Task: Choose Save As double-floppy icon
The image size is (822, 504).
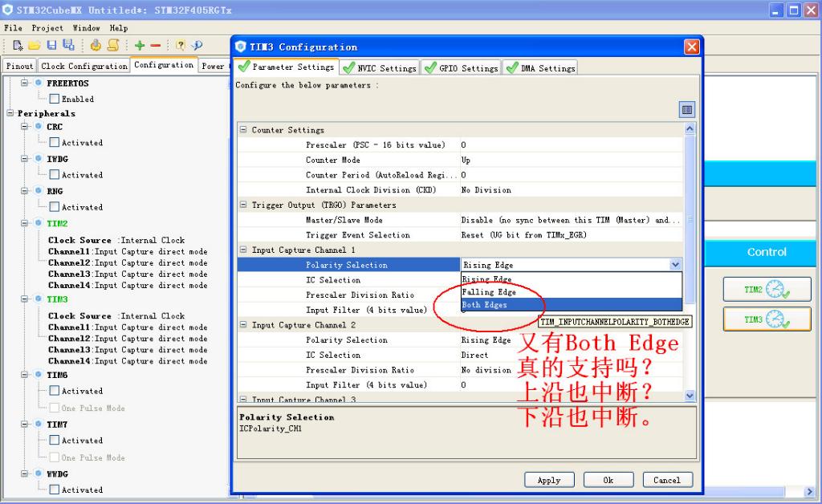Action: (x=69, y=46)
